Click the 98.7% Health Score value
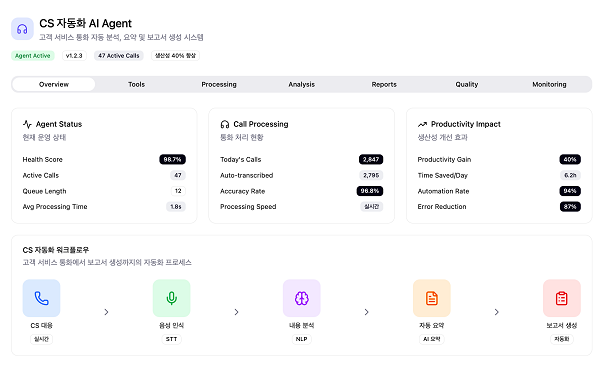 tap(172, 160)
